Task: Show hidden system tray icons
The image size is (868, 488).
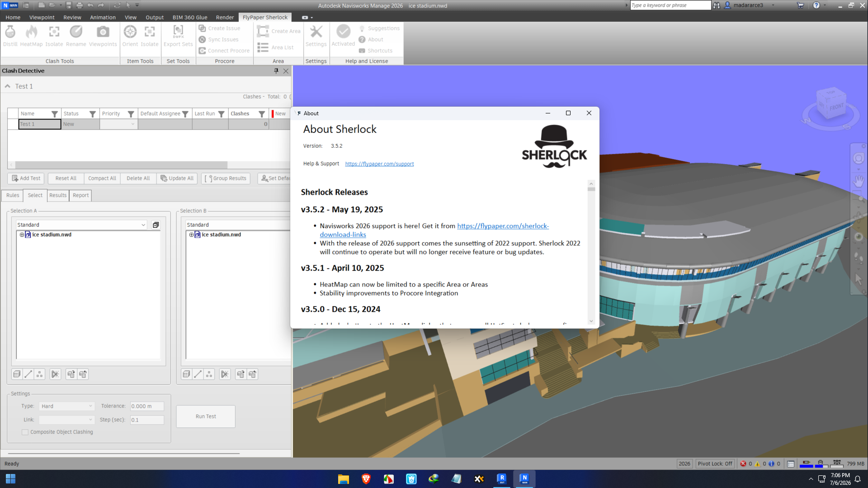Action: pyautogui.click(x=811, y=479)
